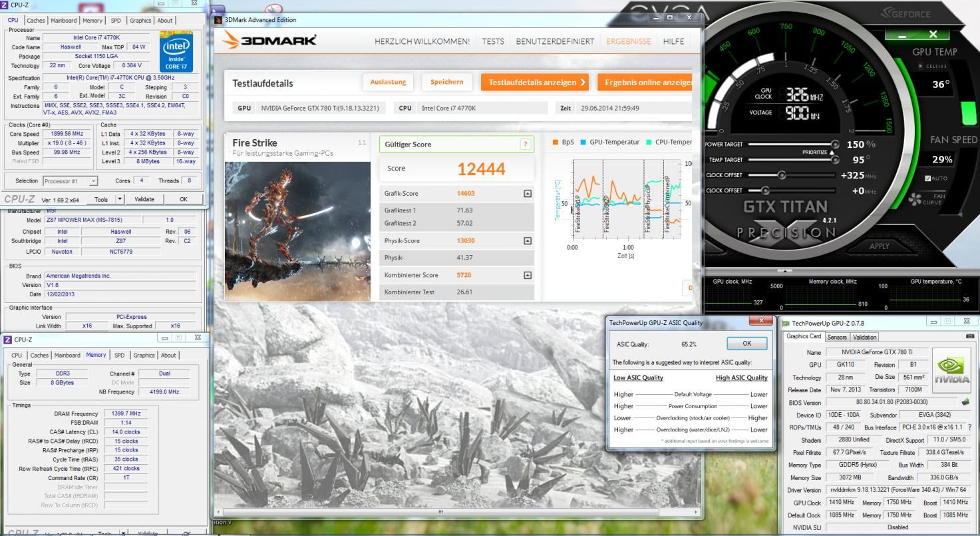This screenshot has height=536, width=980.
Task: Click the 13030 Physik-Score value
Action: click(466, 241)
